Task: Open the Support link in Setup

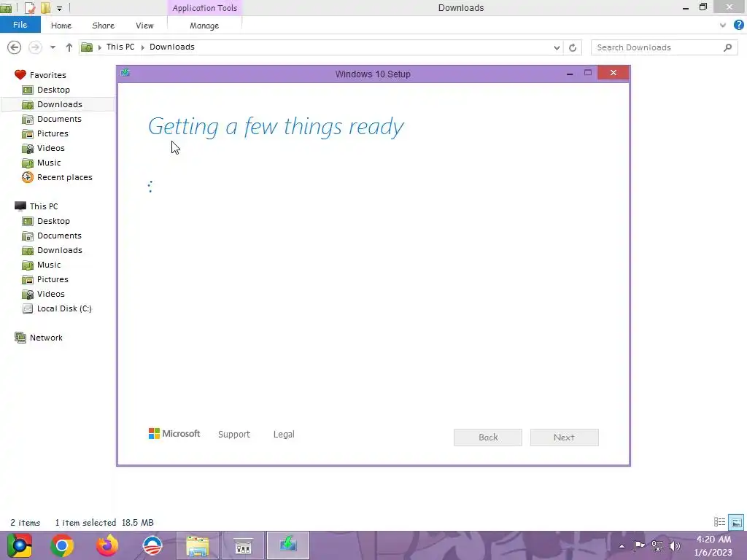Action: coord(234,435)
